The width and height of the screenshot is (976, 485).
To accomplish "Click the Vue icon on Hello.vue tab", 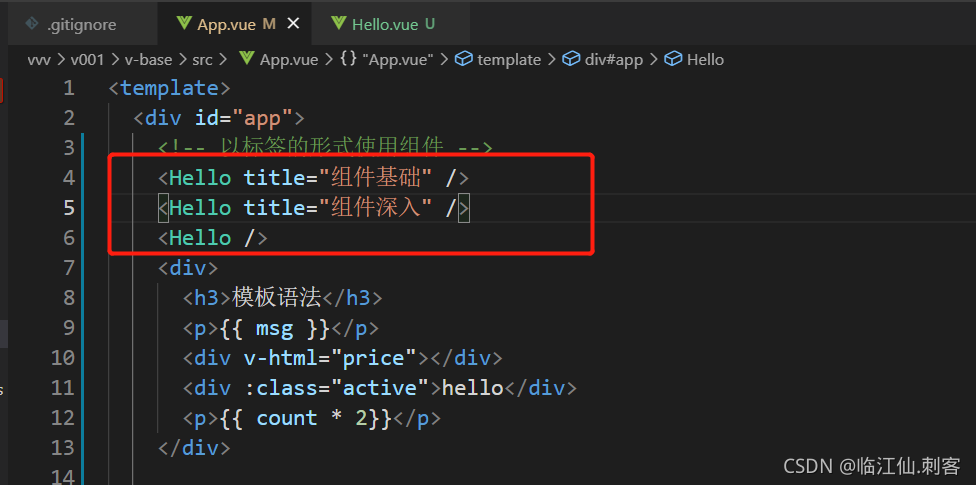I will (x=339, y=24).
